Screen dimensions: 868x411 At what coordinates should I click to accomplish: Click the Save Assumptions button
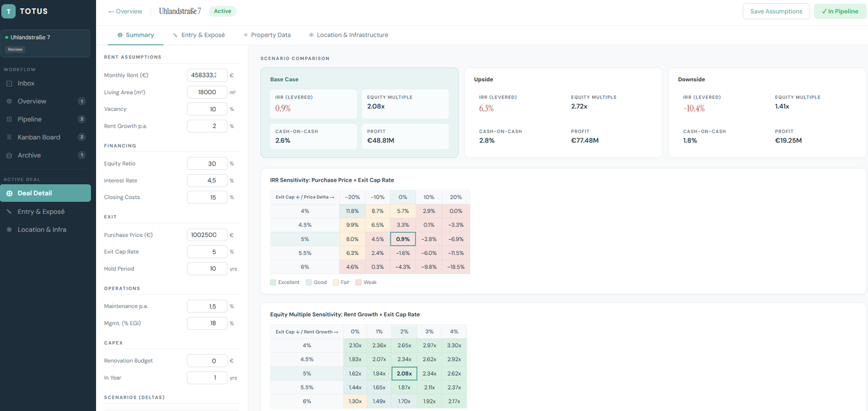click(x=776, y=11)
